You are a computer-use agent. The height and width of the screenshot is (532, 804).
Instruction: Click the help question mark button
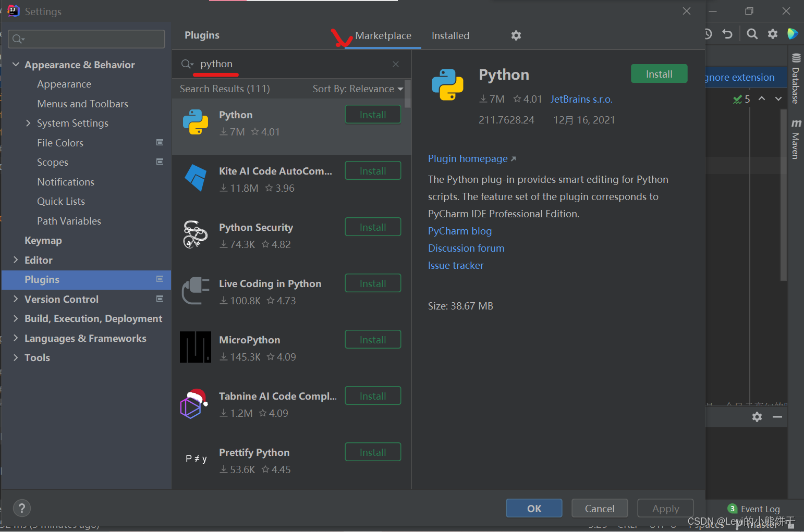[x=21, y=508]
